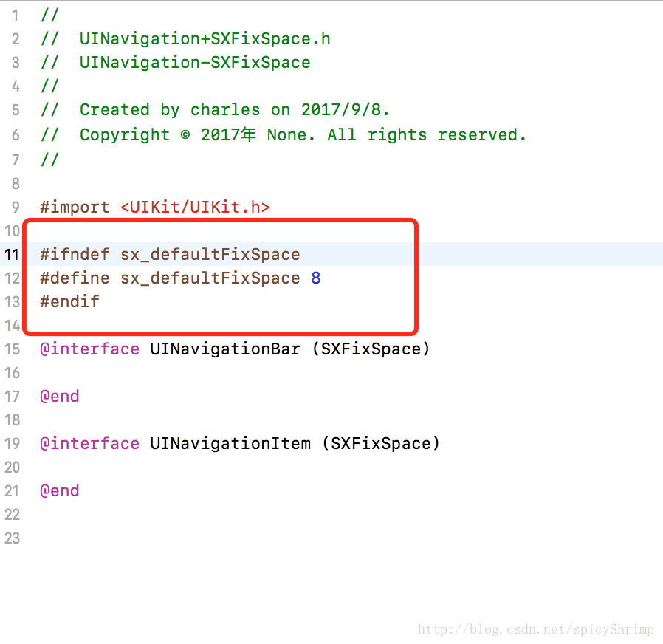This screenshot has height=644, width=663.
Task: Click the blue value 8 on the define line
Action: coord(316,278)
